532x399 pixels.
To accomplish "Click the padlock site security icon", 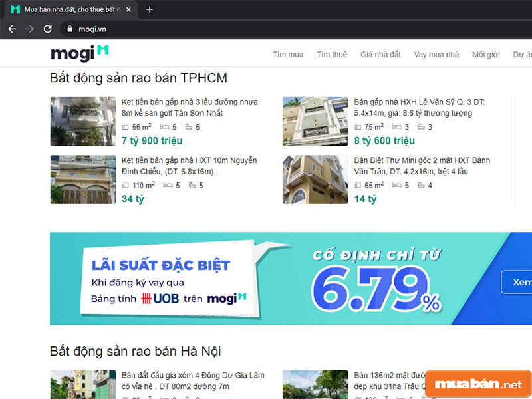I will [x=70, y=29].
